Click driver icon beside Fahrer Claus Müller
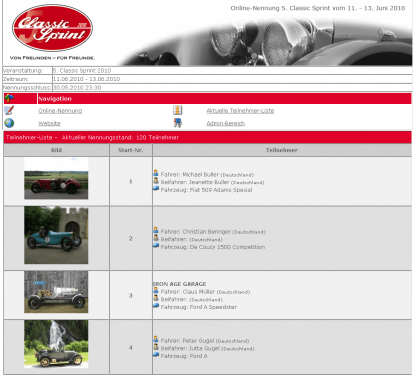This screenshot has width=417, height=375. pos(156,290)
